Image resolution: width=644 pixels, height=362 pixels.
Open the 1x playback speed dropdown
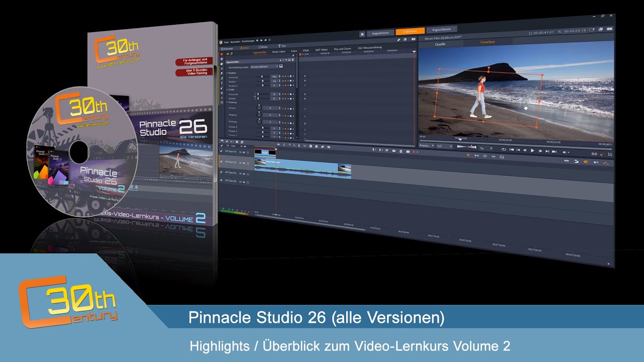486,148
